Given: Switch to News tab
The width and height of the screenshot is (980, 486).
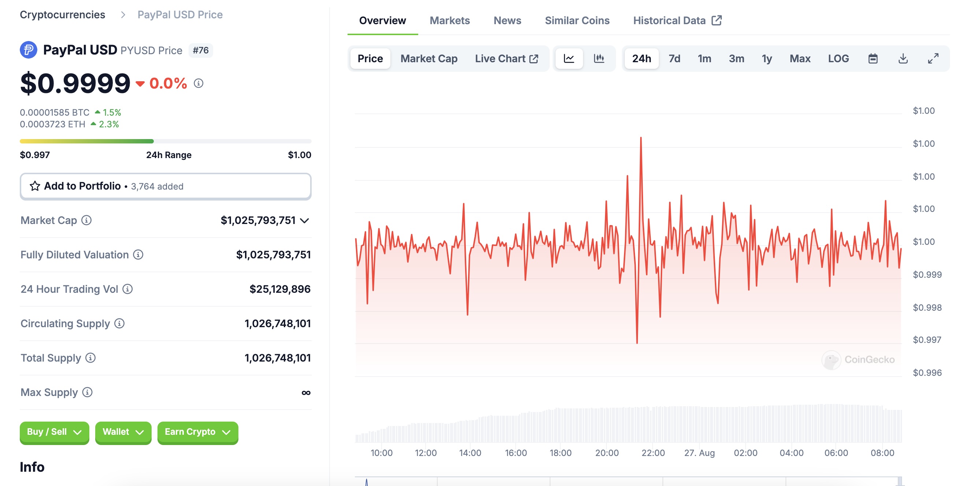Looking at the screenshot, I should pyautogui.click(x=507, y=20).
